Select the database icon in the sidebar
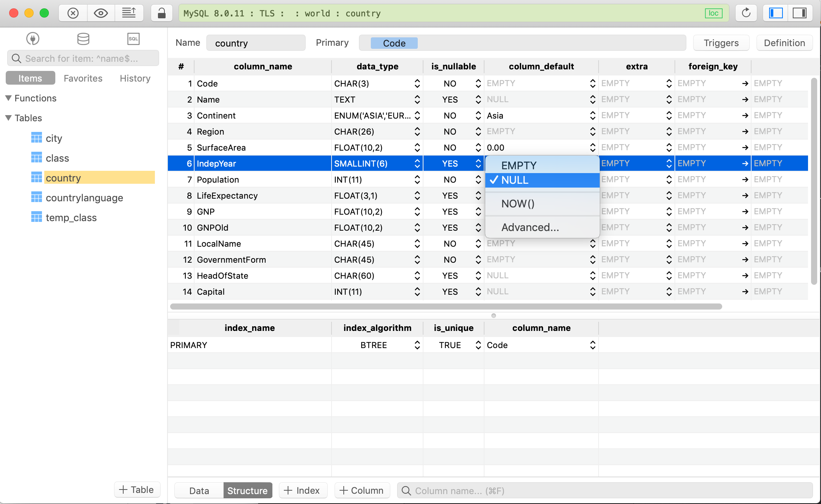The width and height of the screenshot is (821, 504). (83, 39)
